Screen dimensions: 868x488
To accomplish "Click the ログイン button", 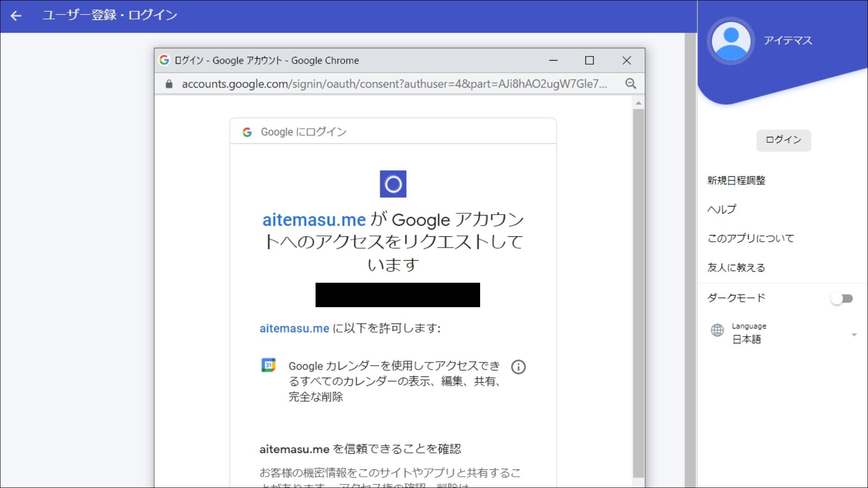I will (x=783, y=140).
